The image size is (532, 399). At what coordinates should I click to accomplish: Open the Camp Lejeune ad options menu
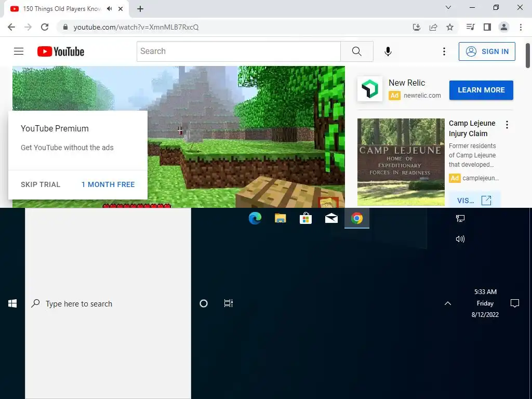tap(507, 125)
